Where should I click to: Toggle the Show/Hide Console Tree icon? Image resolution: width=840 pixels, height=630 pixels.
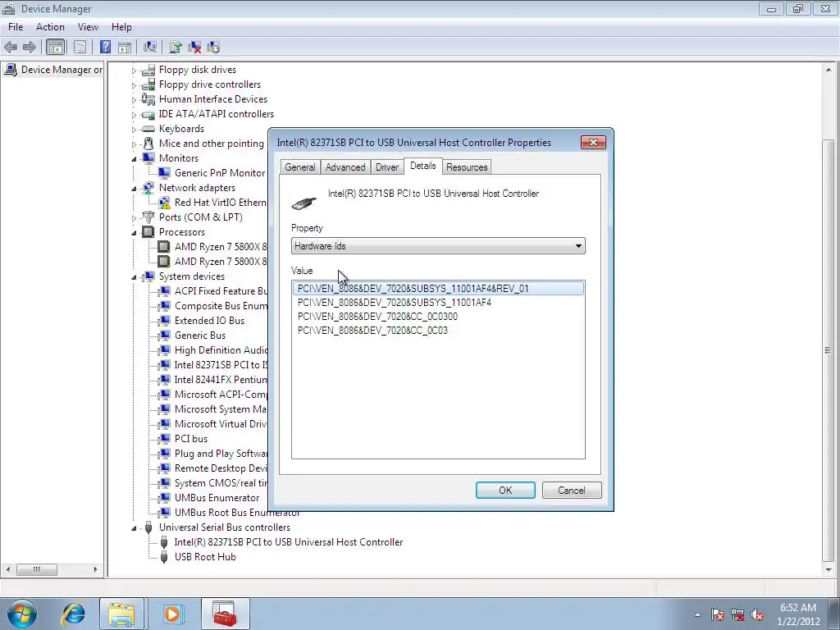click(x=55, y=47)
